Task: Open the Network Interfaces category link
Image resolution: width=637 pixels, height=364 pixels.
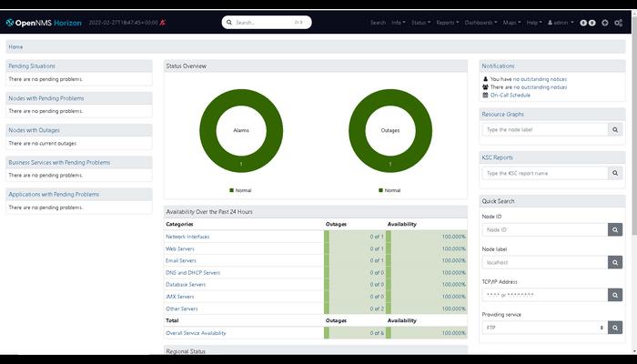Action: pos(187,237)
